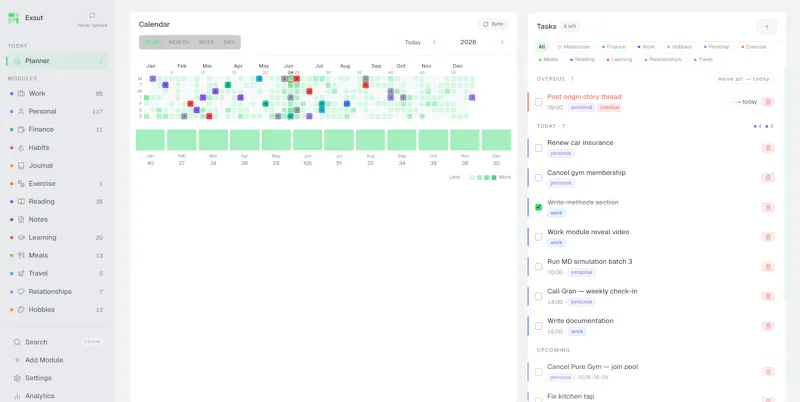Switch calendar to Month view
The image size is (800, 402).
point(179,42)
